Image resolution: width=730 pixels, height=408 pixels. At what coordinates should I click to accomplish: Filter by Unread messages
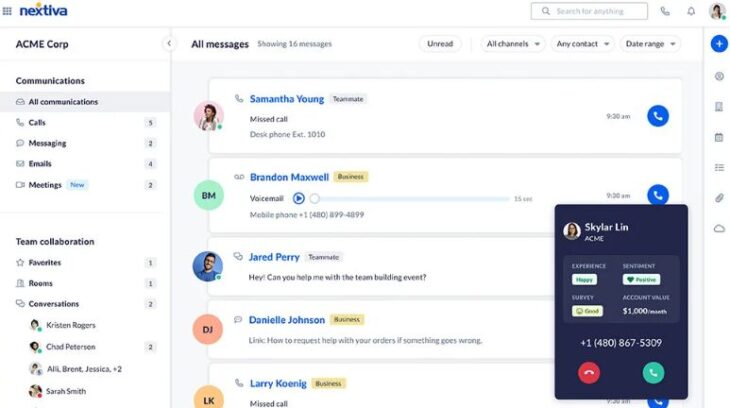440,44
